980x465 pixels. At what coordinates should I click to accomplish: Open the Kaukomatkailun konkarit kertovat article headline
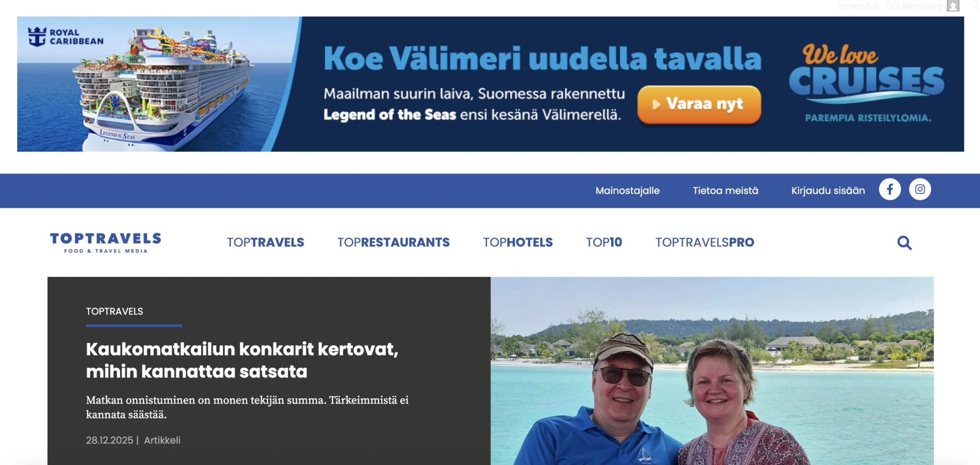click(243, 360)
